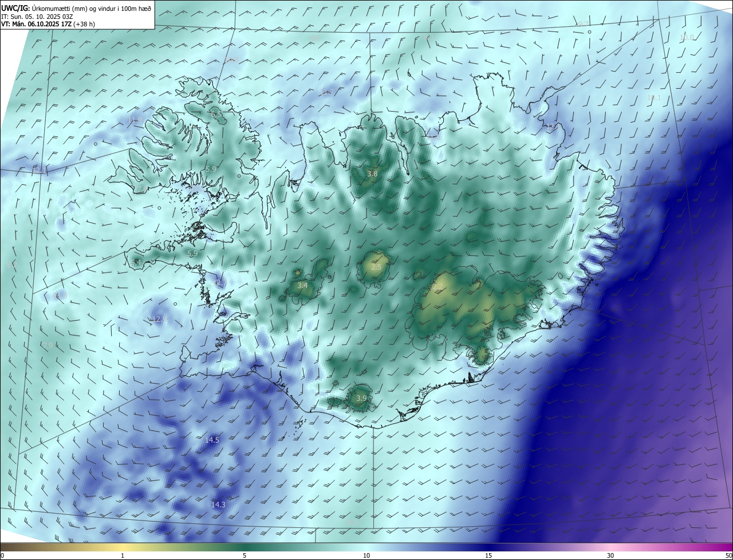Select the 10.0 value label
Screen dimensions: 733x560
[x=687, y=37]
